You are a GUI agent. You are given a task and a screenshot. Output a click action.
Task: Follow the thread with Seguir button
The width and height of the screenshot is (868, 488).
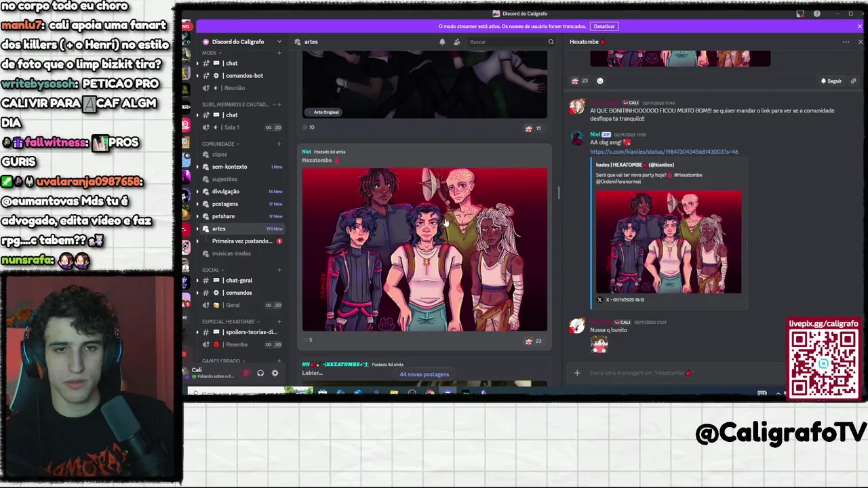tap(831, 81)
